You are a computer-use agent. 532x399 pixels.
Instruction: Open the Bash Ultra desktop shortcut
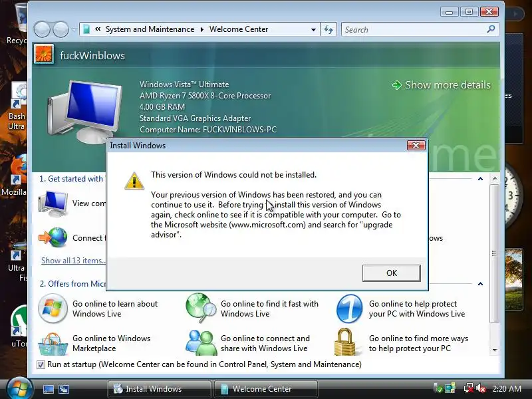tap(17, 106)
